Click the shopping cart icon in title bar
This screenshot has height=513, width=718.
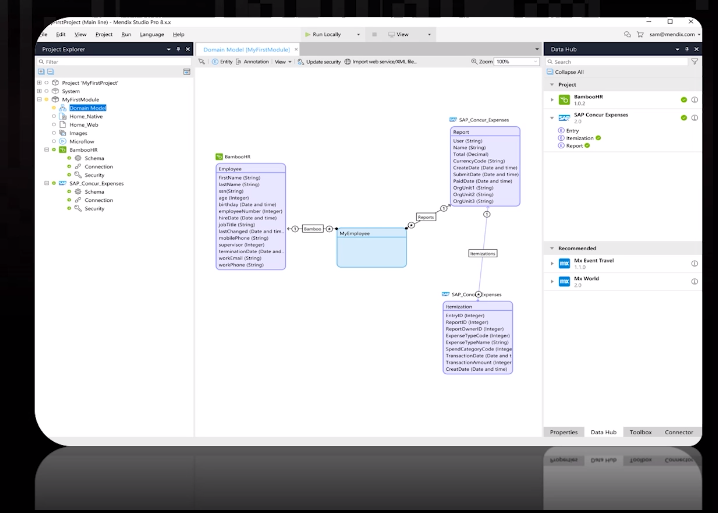(x=640, y=34)
